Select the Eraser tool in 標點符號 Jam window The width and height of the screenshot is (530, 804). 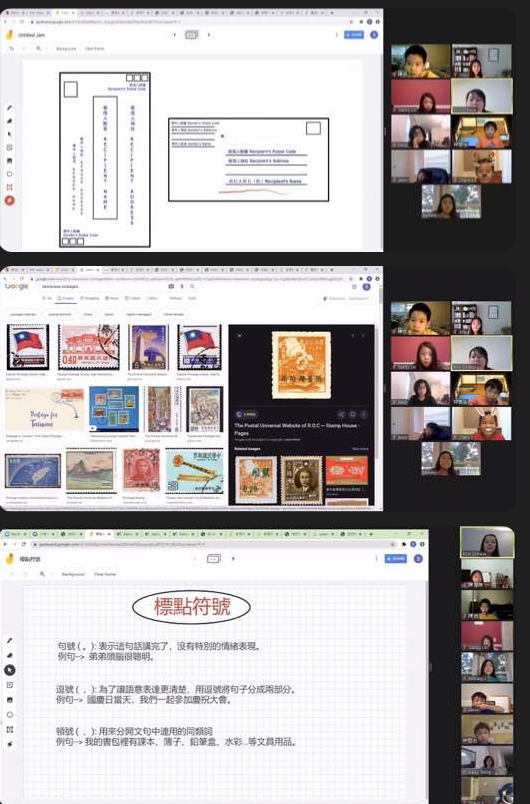coord(10,655)
